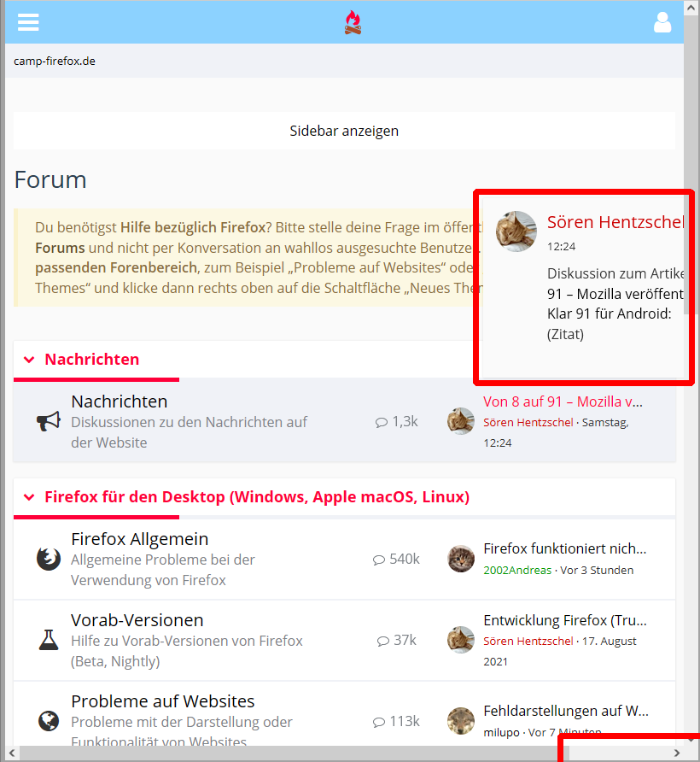
Task: Collapse the Nachrichten category chevron
Action: (x=29, y=360)
